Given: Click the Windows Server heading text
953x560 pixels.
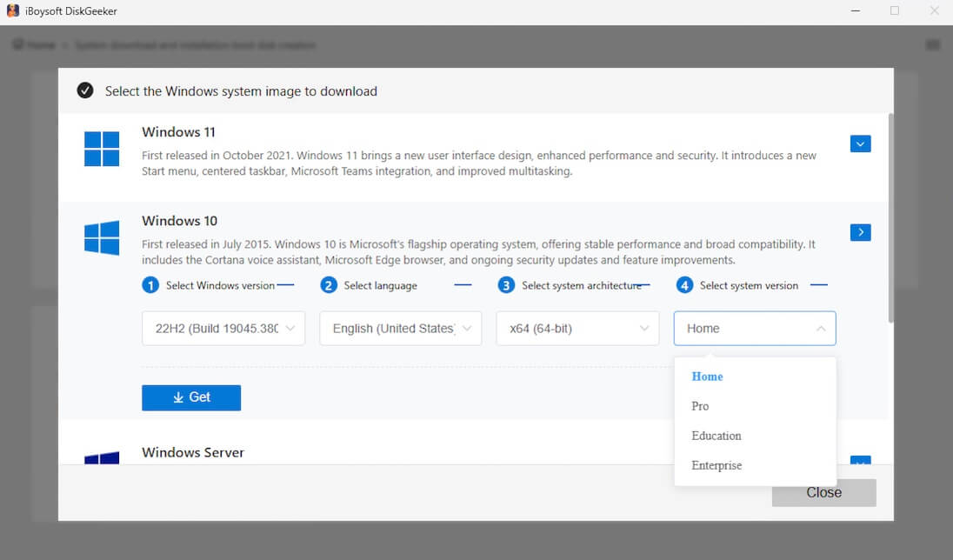Looking at the screenshot, I should point(193,452).
